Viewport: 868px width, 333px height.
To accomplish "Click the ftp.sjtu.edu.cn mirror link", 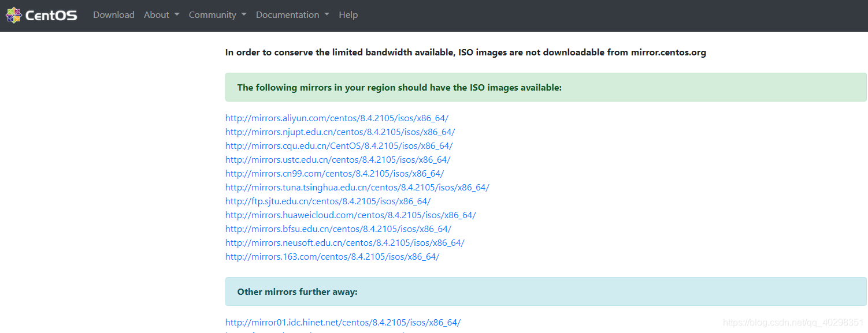I will pyautogui.click(x=328, y=201).
